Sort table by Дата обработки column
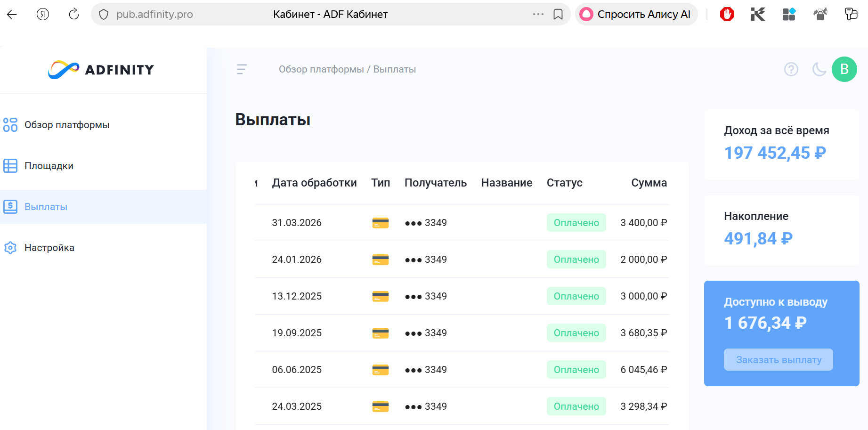Screen dimensions: 868x430 [314, 183]
